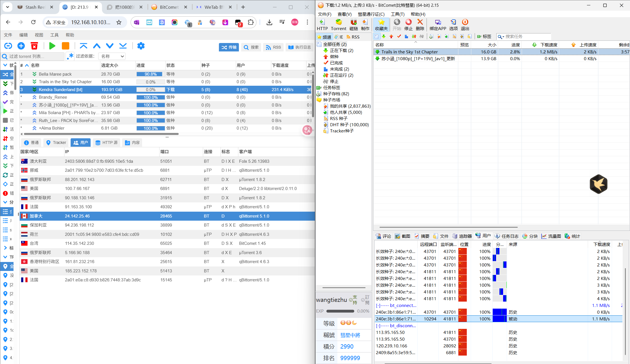Click the BitComet 停止 stop icon
Screen dimensions: 630x364
408,24
